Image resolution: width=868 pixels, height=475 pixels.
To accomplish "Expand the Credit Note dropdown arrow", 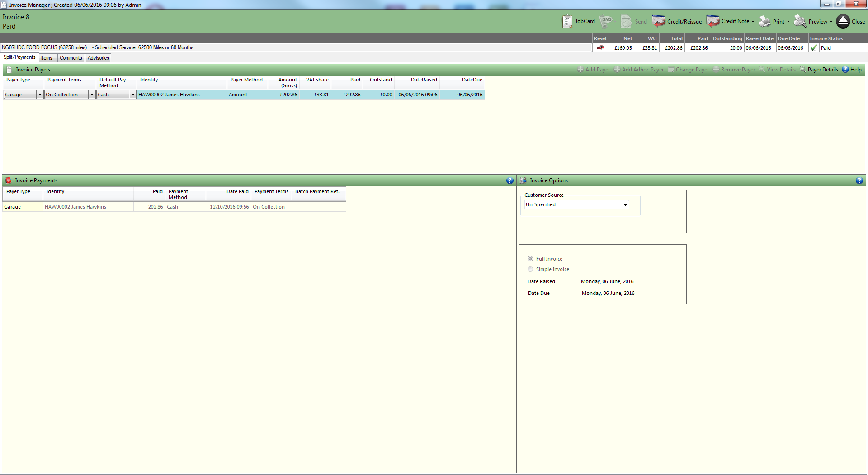I will (753, 21).
